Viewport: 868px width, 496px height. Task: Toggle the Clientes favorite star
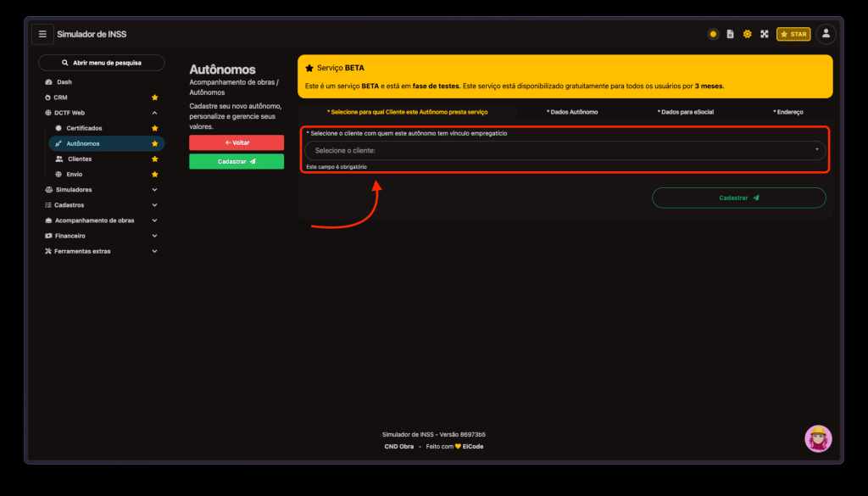coord(155,159)
